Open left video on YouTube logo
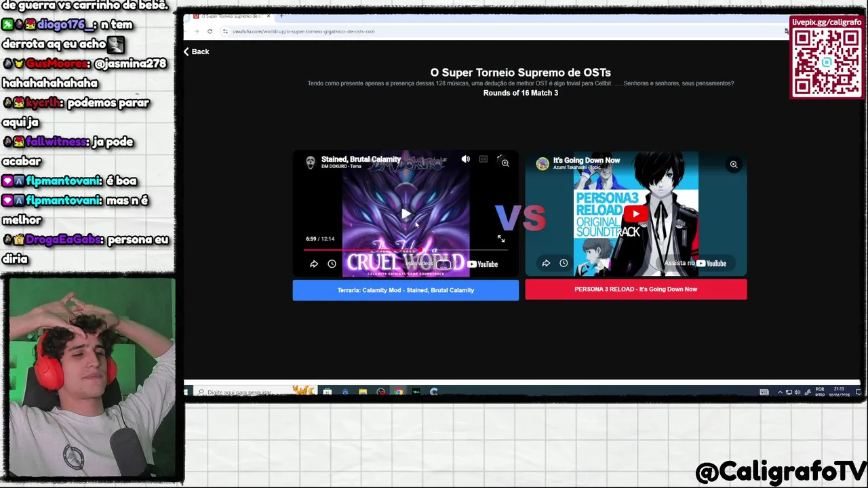The height and width of the screenshot is (488, 868). pyautogui.click(x=482, y=264)
